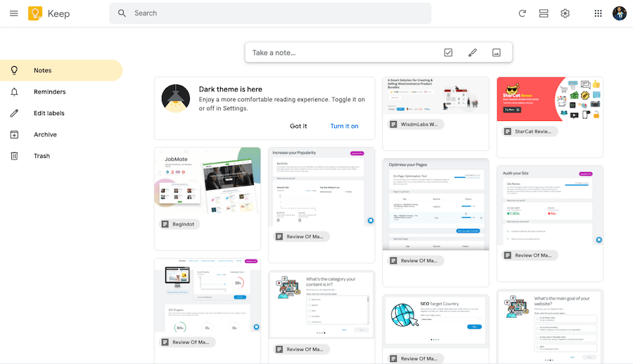The image size is (633, 364).
Task: Click Review Of Ma... chip under Increase Popularity
Action: click(x=302, y=237)
